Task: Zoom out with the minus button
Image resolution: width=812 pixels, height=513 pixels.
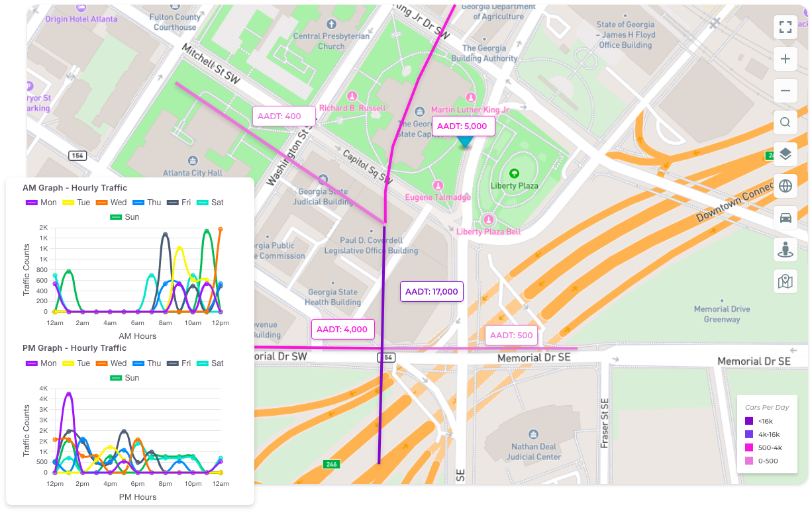Action: point(786,91)
